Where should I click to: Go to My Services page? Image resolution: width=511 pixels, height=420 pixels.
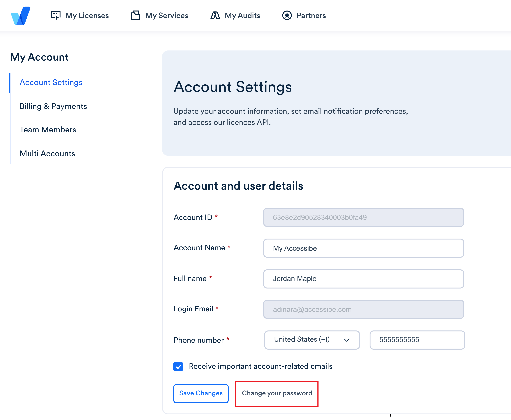tap(167, 16)
